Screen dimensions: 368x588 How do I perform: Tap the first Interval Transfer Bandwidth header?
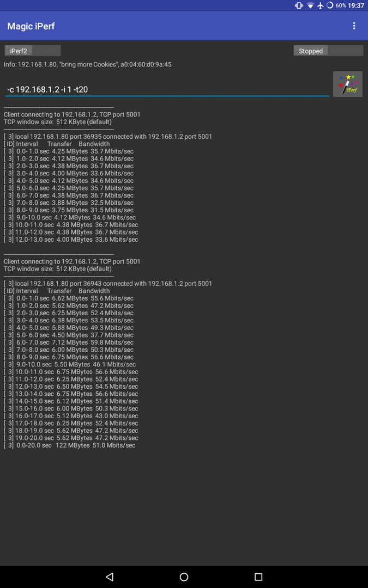tap(57, 144)
